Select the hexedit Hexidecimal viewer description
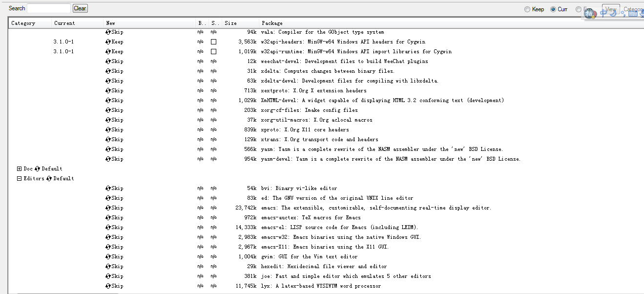The image size is (644, 294). [x=324, y=267]
